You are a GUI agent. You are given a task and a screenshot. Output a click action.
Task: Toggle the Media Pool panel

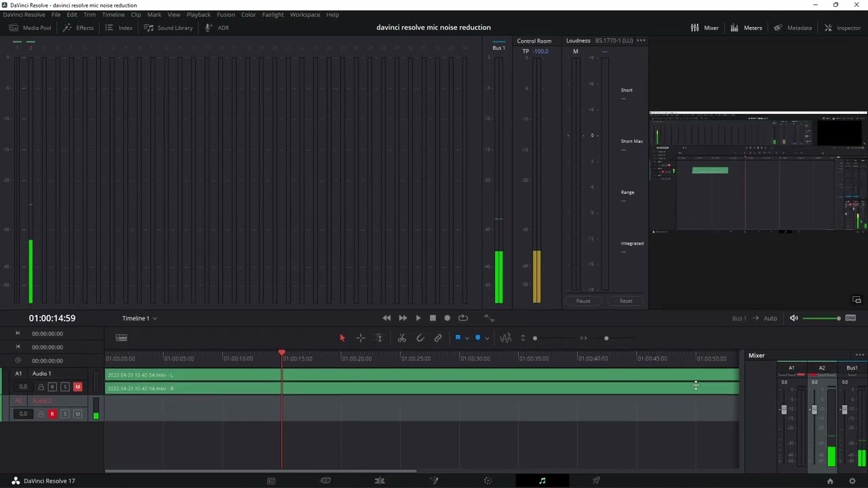[30, 28]
